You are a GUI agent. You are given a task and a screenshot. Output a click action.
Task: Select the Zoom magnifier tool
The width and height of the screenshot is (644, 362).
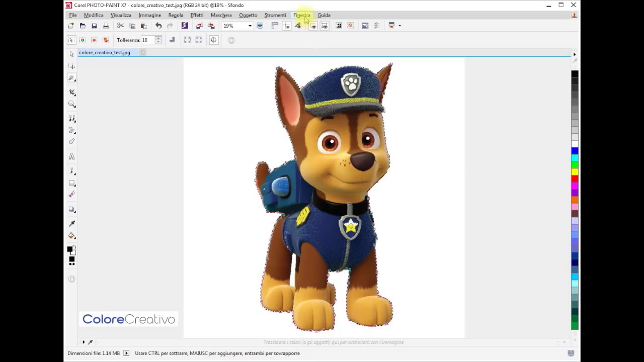(72, 104)
